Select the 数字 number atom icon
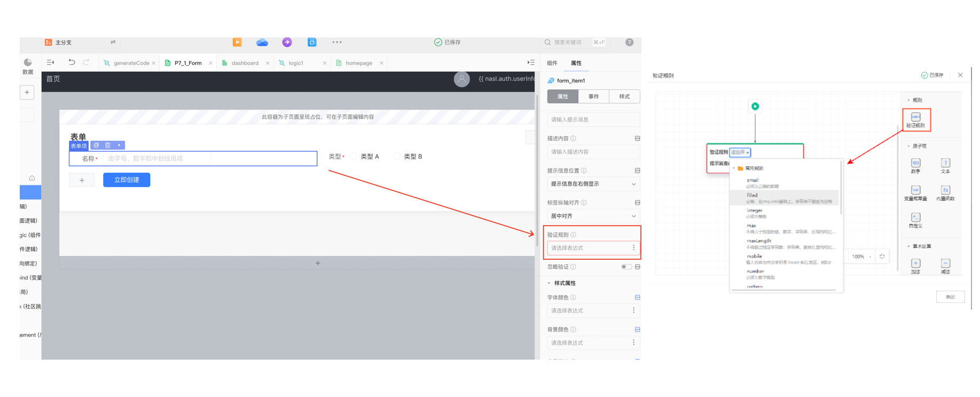Image resolution: width=980 pixels, height=397 pixels. click(x=915, y=166)
